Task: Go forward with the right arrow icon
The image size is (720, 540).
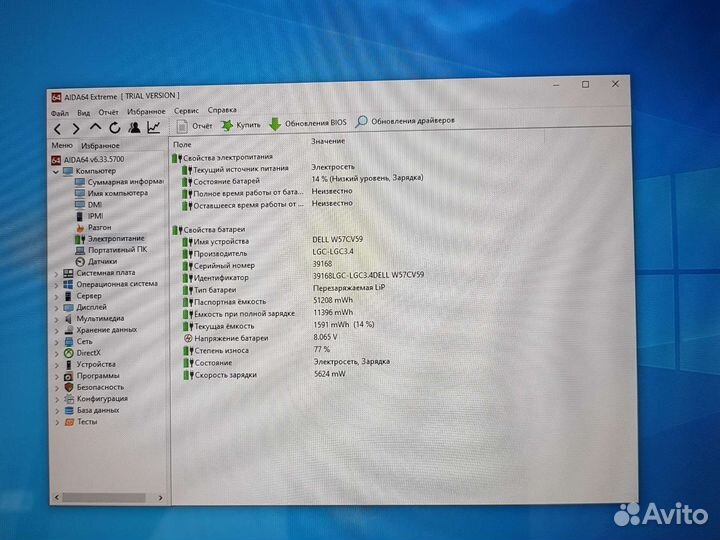Action: click(76, 129)
